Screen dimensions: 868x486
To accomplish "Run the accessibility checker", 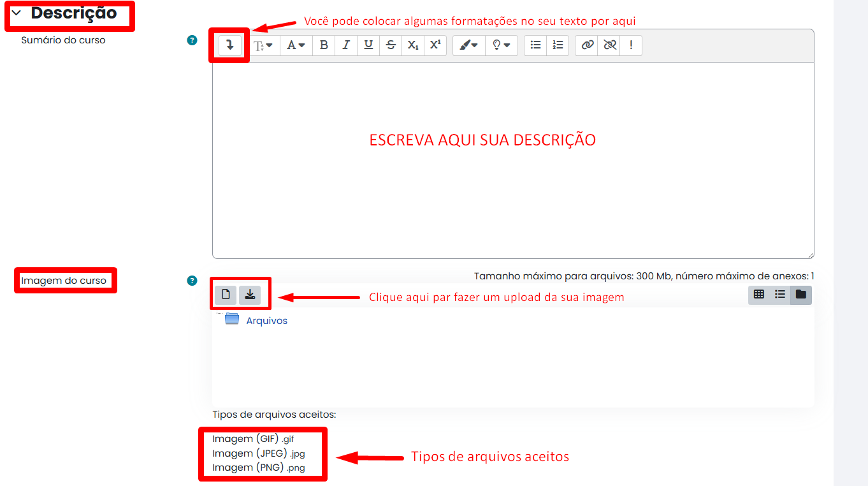I will (x=631, y=45).
